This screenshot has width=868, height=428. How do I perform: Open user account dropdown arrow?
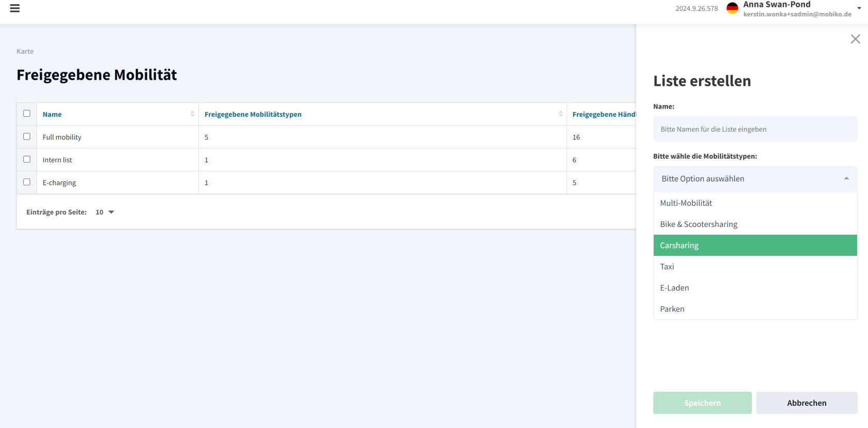pos(859,8)
